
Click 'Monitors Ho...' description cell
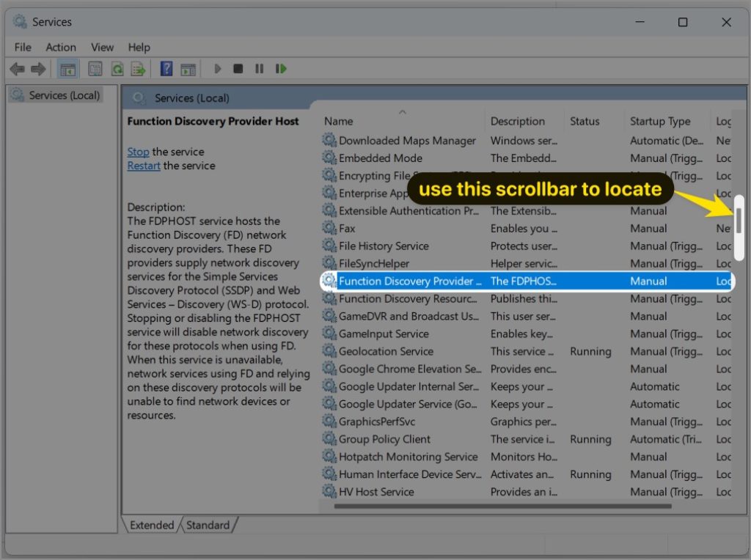click(524, 457)
